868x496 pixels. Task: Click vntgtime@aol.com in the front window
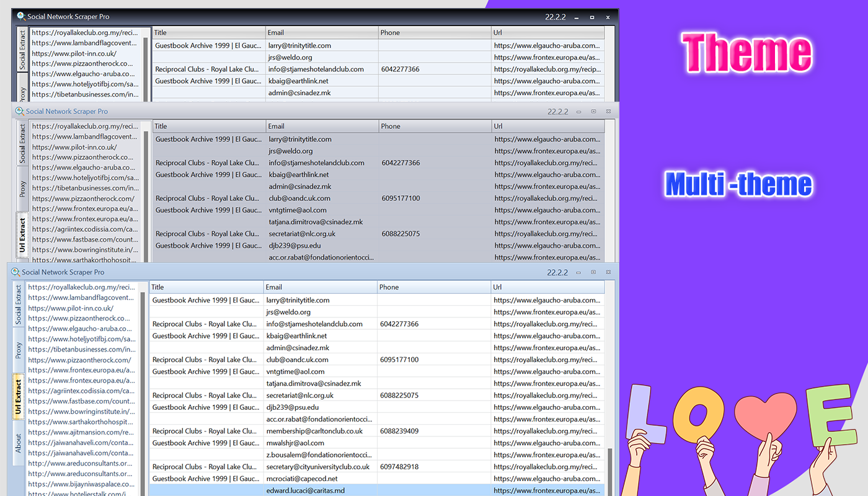pyautogui.click(x=296, y=371)
